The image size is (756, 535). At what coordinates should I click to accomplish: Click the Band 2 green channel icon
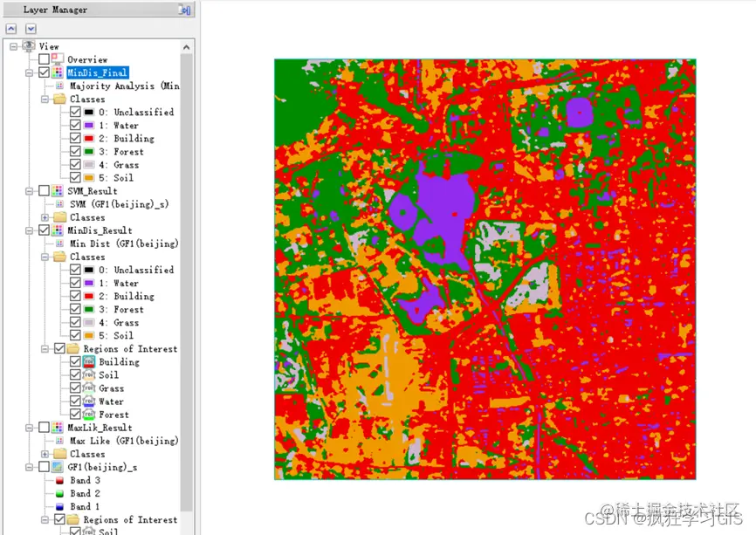[59, 494]
